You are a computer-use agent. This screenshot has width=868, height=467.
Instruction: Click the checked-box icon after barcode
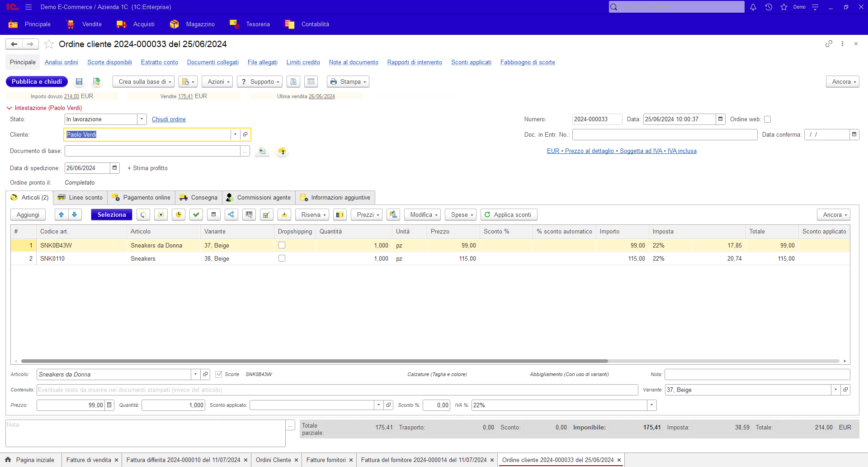(x=267, y=214)
